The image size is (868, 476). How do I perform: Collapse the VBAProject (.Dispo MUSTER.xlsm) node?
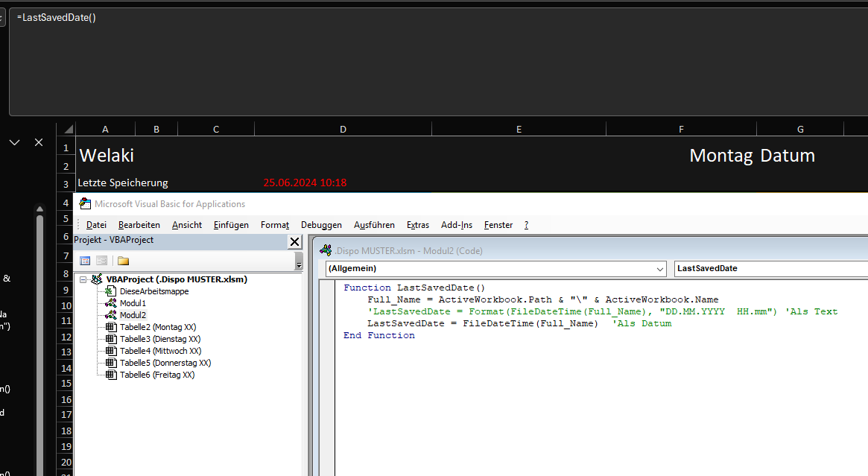pyautogui.click(x=83, y=279)
